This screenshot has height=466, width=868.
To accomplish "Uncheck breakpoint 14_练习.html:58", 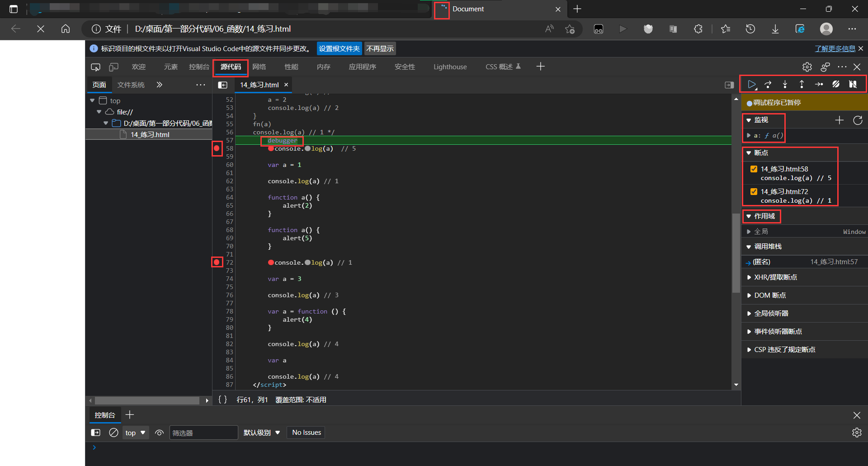I will click(754, 169).
